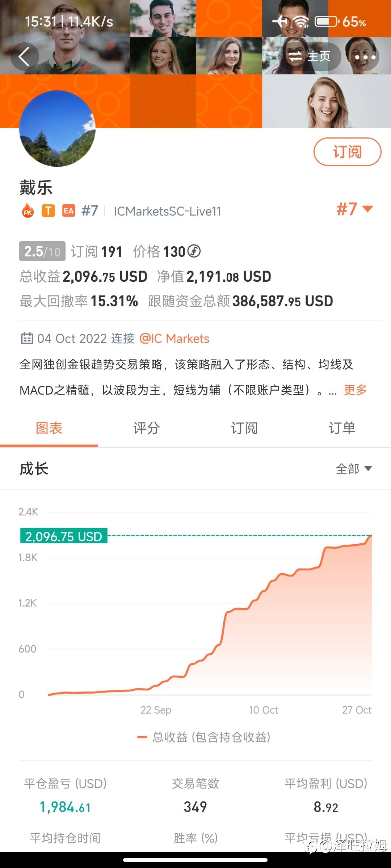
Task: Tap the mountain profile avatar
Action: [x=57, y=129]
